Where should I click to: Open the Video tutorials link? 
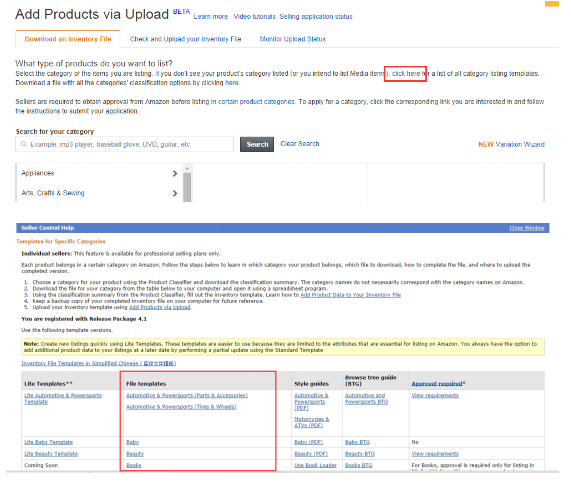click(254, 17)
